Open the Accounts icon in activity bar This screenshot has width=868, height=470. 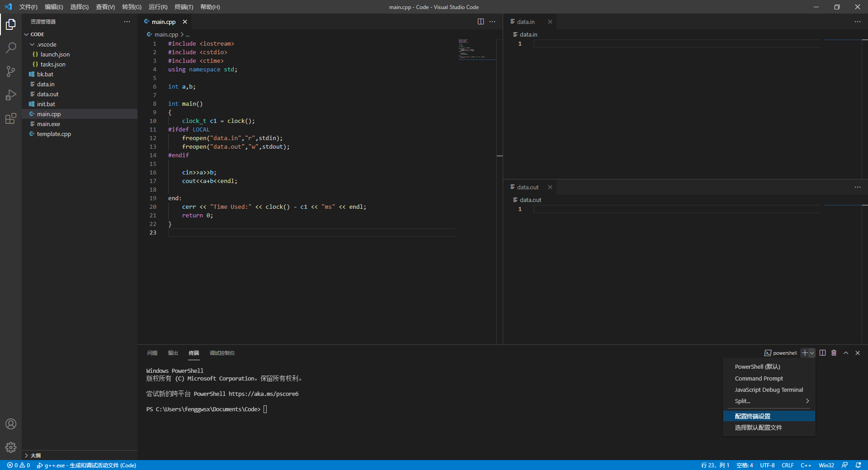tap(11, 424)
